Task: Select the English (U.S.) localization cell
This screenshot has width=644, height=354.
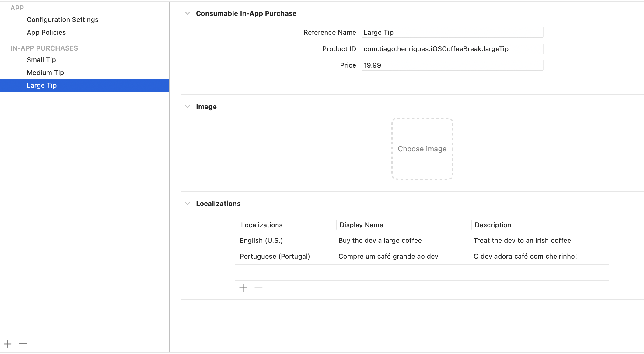Action: [261, 241]
